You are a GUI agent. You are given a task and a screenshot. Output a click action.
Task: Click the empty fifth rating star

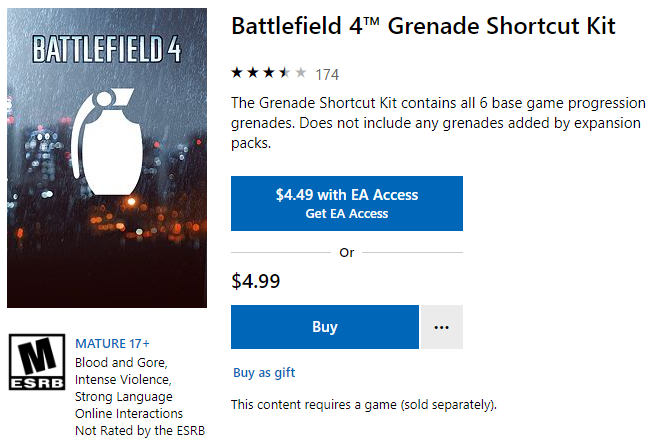pyautogui.click(x=300, y=73)
